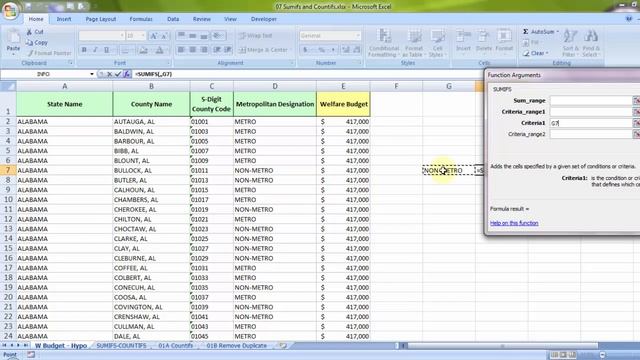Click the Sum_range input field
Viewport: 640px width, 360px height.
tap(591, 100)
